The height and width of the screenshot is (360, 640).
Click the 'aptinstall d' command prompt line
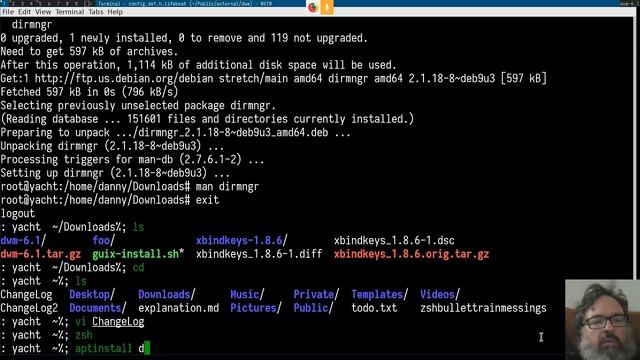click(x=76, y=348)
